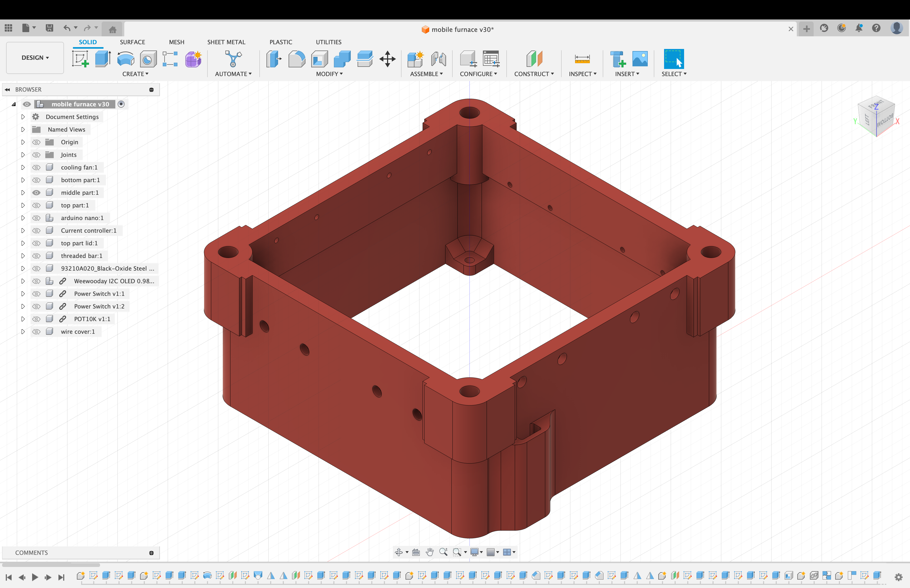Screen dimensions: 910x588
Task: Select the Offset Plane construct tool
Action: tap(534, 59)
